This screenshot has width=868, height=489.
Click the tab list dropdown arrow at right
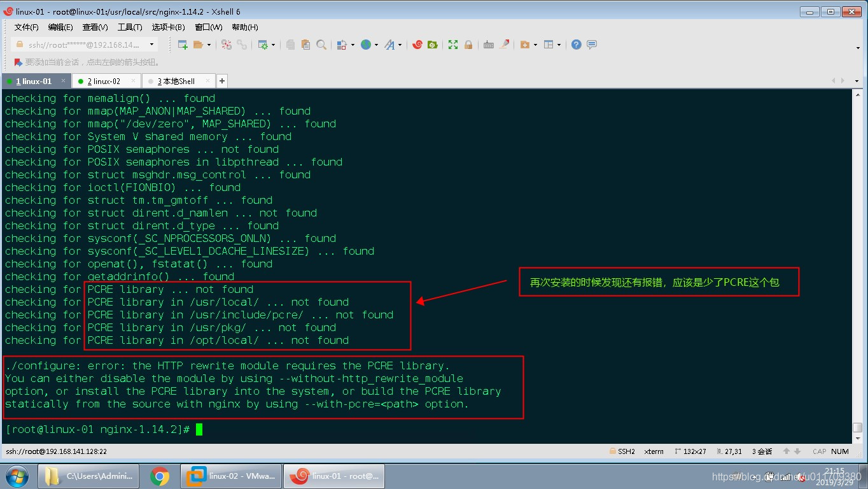coord(857,81)
